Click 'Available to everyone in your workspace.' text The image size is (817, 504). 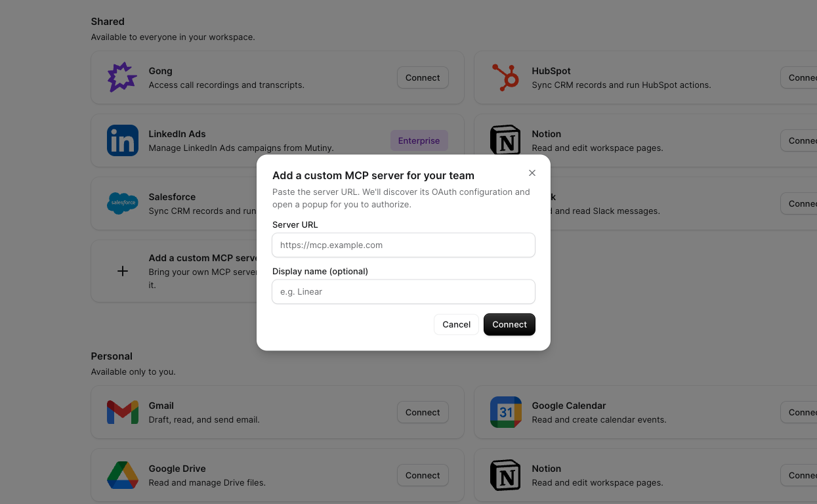click(x=173, y=37)
